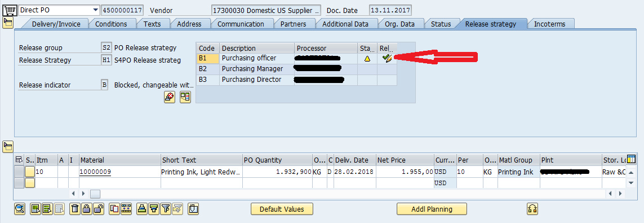
Task: Click the B3 Purchasing Director code cell
Action: click(x=208, y=80)
